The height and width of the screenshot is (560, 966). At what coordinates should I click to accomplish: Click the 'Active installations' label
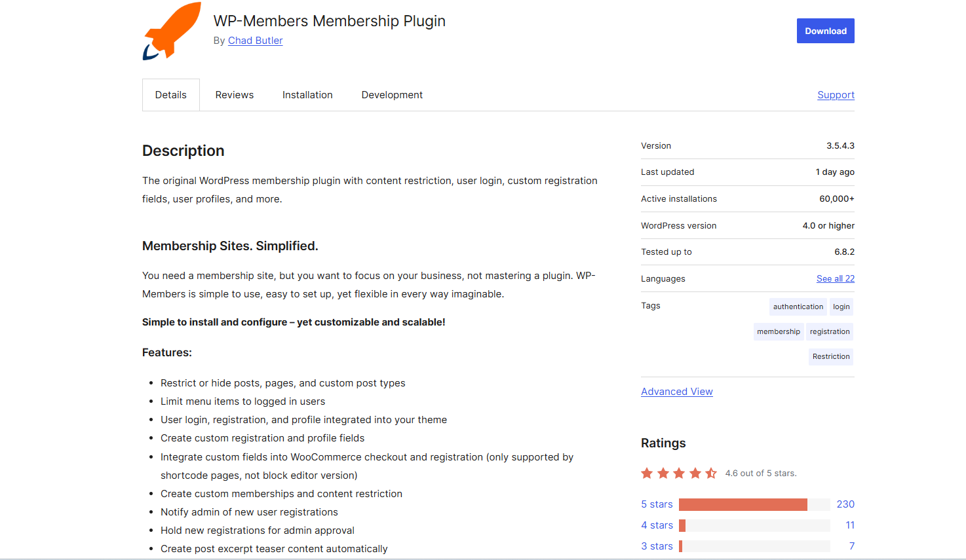[x=679, y=199]
